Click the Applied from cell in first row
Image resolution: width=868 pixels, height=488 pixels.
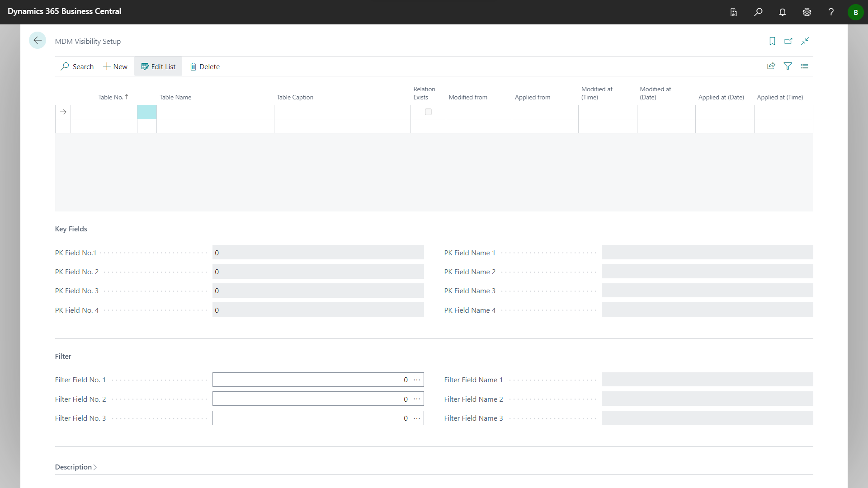[x=545, y=112]
